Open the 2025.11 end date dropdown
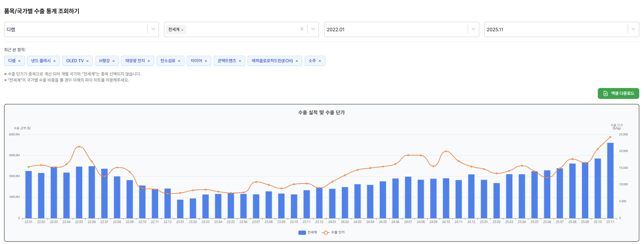The width and height of the screenshot is (644, 244). tap(633, 29)
